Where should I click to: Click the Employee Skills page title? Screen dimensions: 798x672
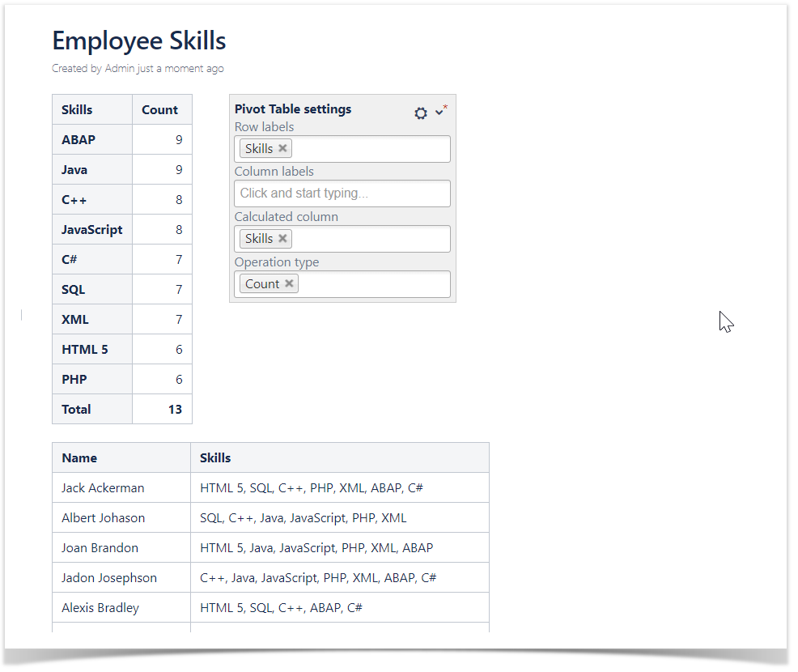point(139,40)
